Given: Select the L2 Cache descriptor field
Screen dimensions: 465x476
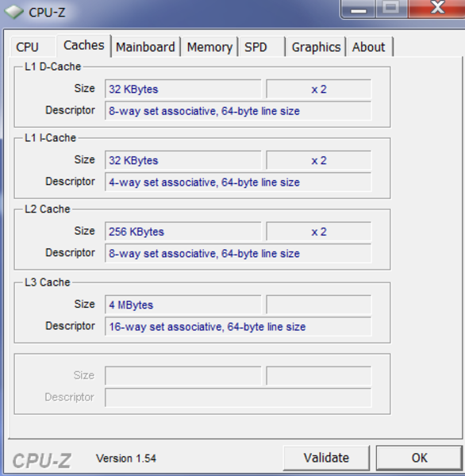Looking at the screenshot, I should click(x=238, y=254).
